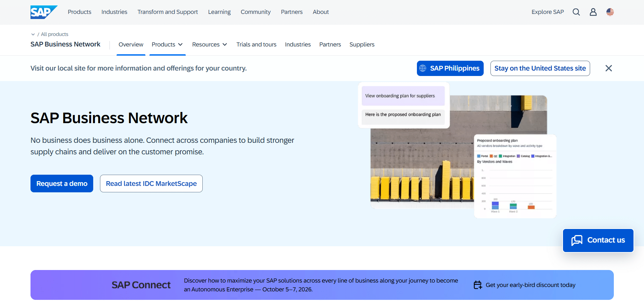Dismiss the local site banner with X
The width and height of the screenshot is (644, 308).
(609, 68)
